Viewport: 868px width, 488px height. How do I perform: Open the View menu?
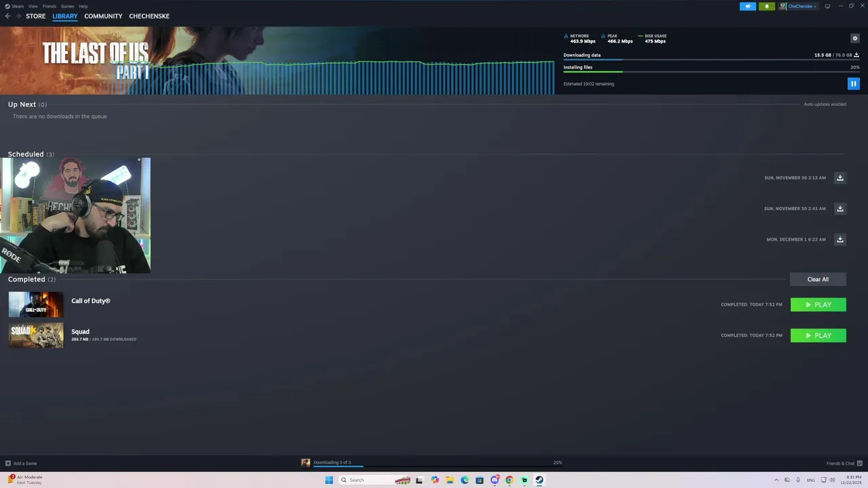(33, 6)
